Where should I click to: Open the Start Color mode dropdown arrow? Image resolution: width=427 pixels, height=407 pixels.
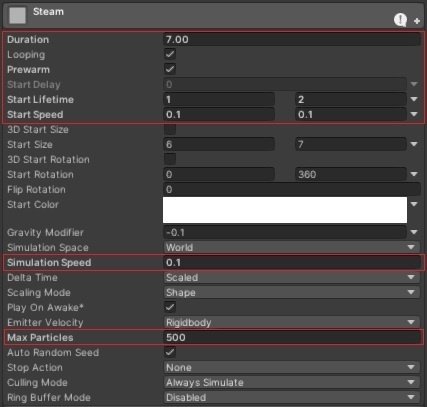click(414, 204)
